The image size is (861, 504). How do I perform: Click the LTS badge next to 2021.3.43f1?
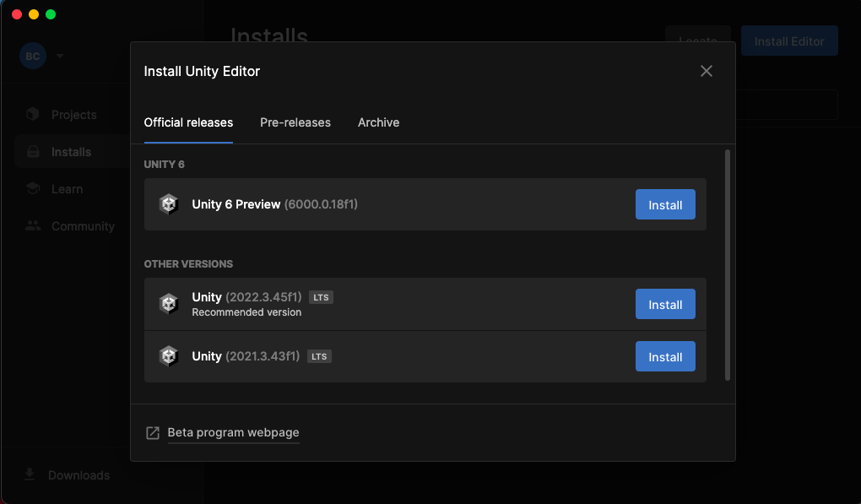coord(319,356)
